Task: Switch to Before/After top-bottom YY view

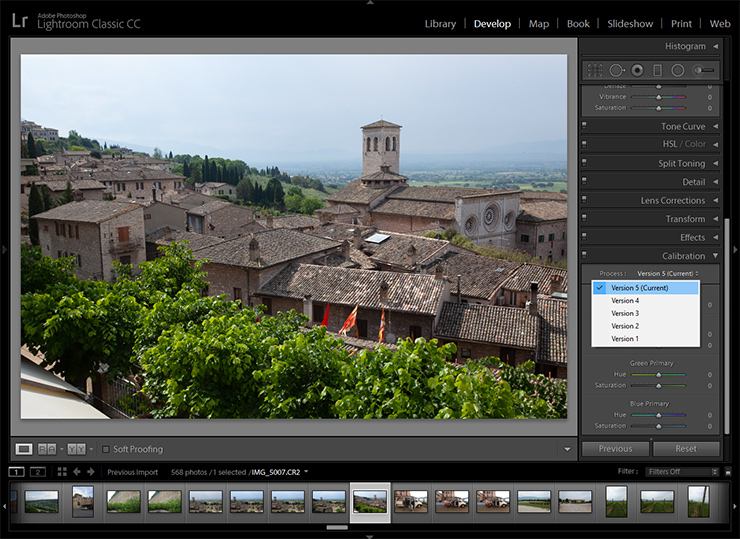Action: click(76, 449)
